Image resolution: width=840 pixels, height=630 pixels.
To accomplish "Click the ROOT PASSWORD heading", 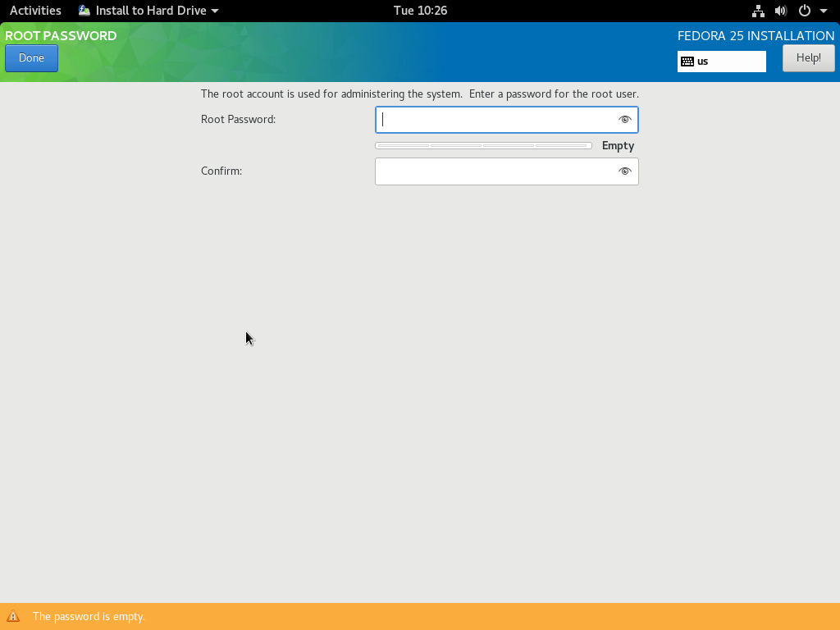I will coord(61,36).
